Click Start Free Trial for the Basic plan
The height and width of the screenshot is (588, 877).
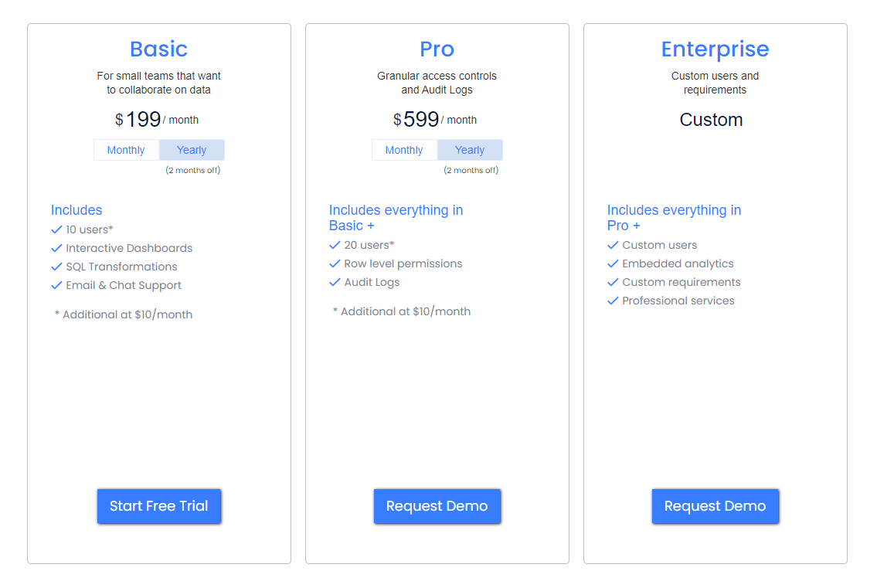pos(158,506)
